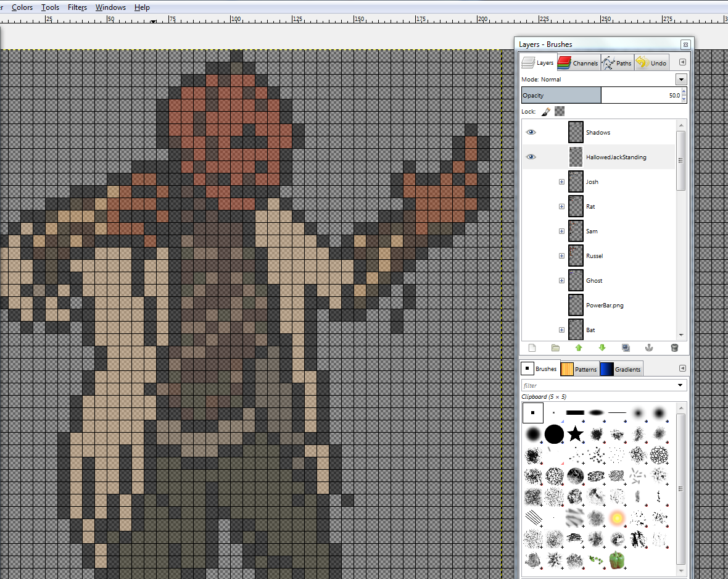Screen dimensions: 728x579
Task: Raise the layer with the green up arrow
Action: click(579, 348)
